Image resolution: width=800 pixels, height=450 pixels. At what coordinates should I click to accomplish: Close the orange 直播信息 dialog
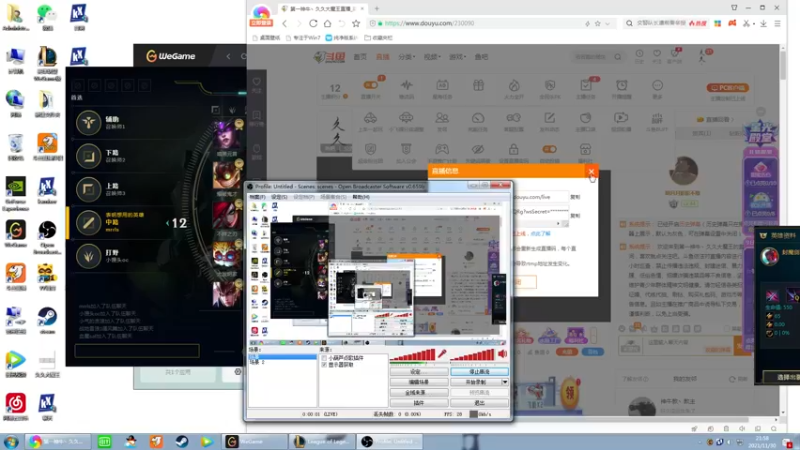pos(591,171)
